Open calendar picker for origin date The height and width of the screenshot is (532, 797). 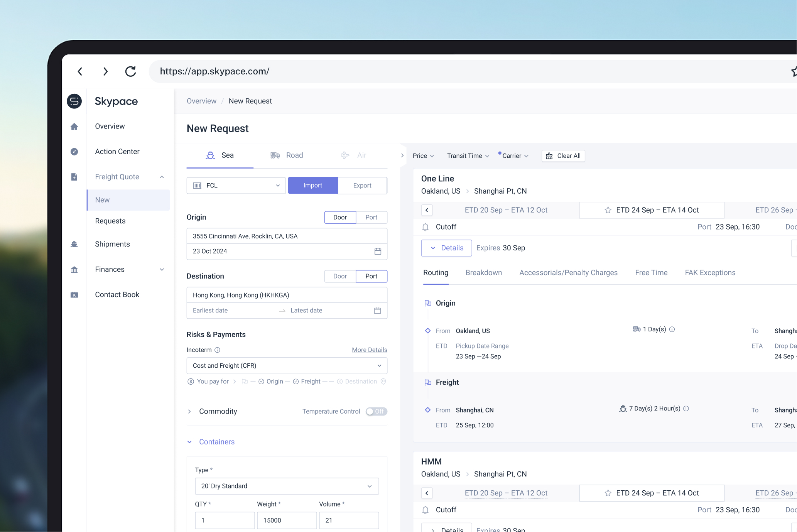pyautogui.click(x=378, y=252)
